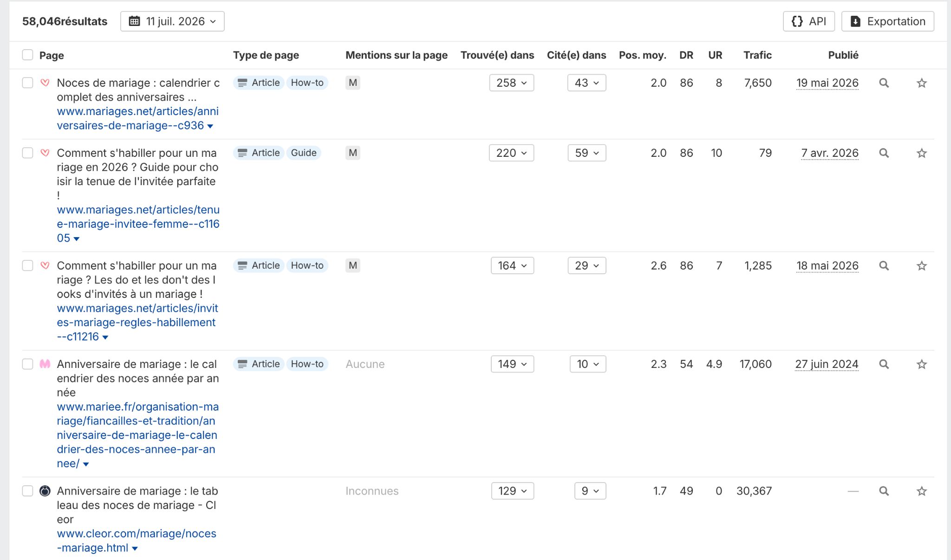Check the mariee.fr Anniversaire de mariage row
951x560 pixels.
[28, 364]
